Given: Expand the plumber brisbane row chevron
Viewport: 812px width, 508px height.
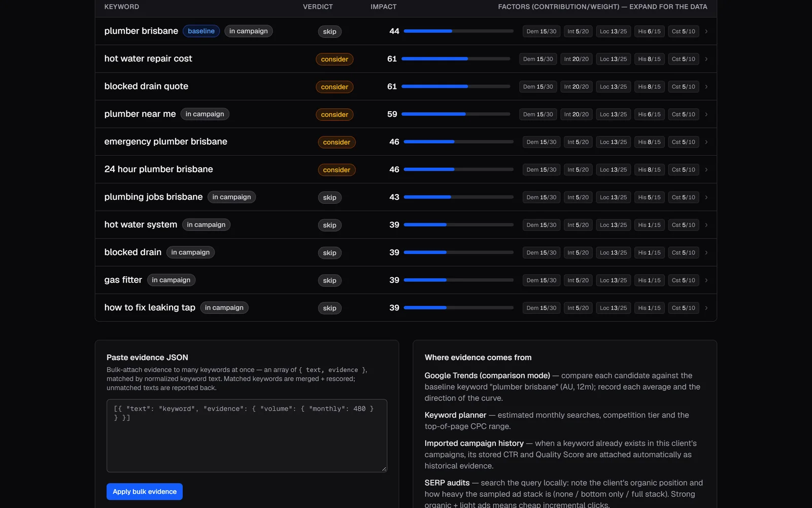Looking at the screenshot, I should (x=706, y=31).
